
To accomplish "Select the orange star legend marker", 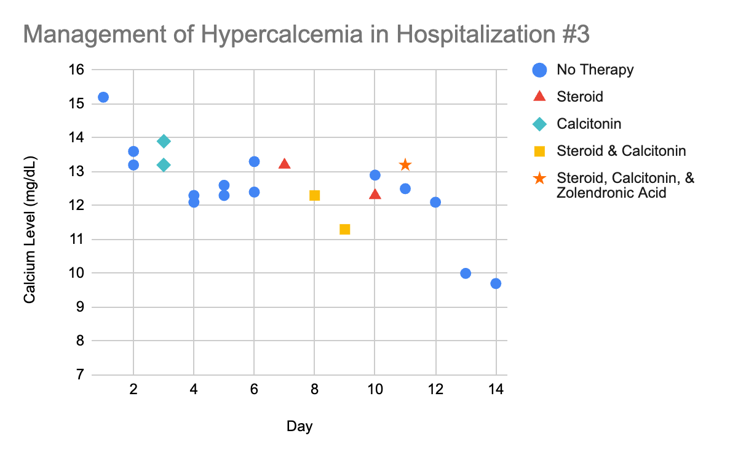I will tap(540, 178).
